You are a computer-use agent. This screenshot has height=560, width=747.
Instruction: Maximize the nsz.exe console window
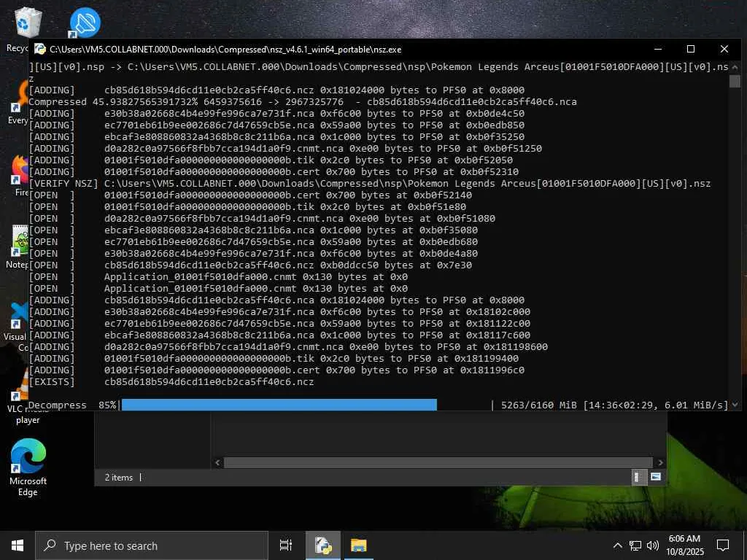(x=691, y=49)
